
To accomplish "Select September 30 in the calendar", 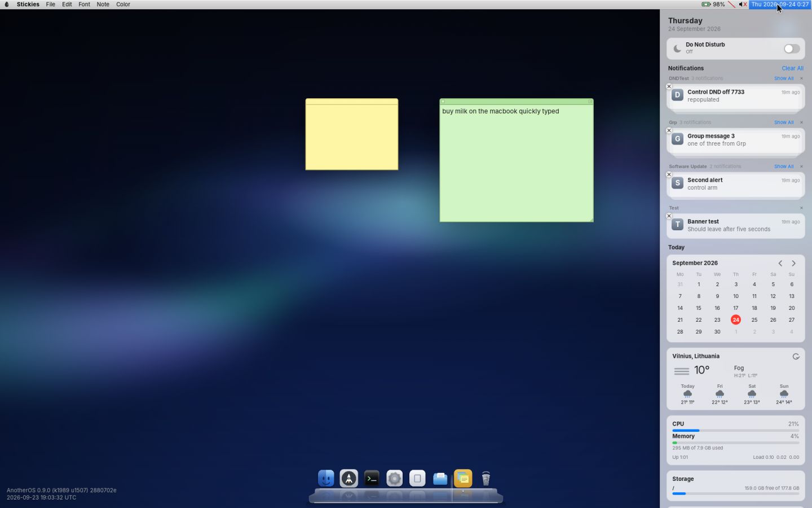I will pos(717,332).
